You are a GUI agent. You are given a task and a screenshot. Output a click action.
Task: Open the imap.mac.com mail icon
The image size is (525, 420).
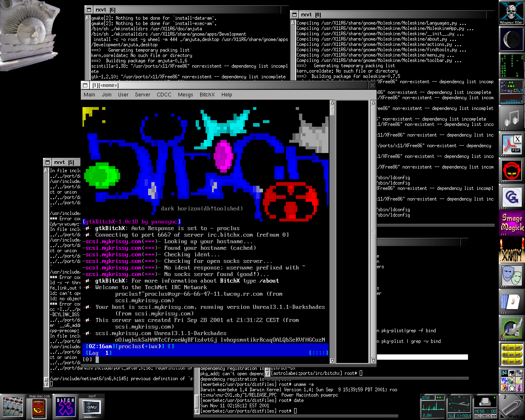(39, 407)
